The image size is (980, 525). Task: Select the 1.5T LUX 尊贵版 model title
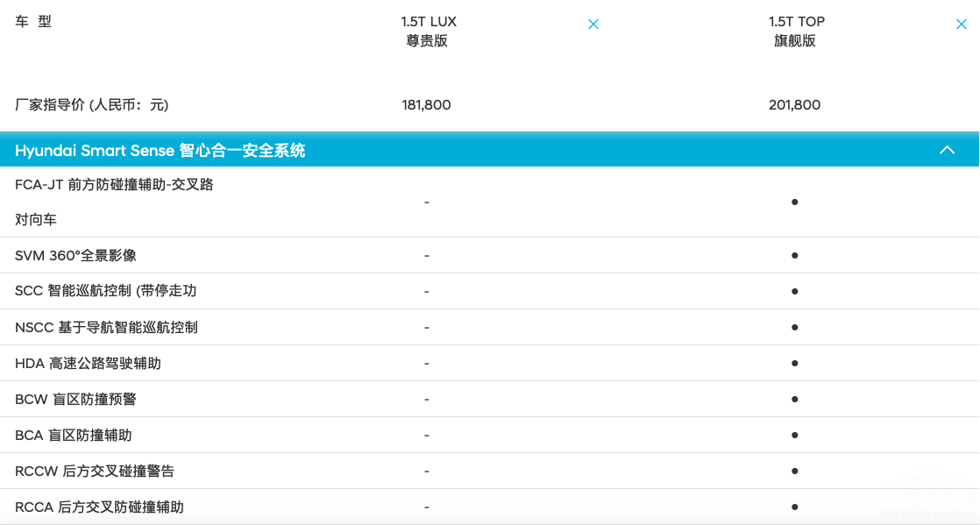(x=429, y=32)
